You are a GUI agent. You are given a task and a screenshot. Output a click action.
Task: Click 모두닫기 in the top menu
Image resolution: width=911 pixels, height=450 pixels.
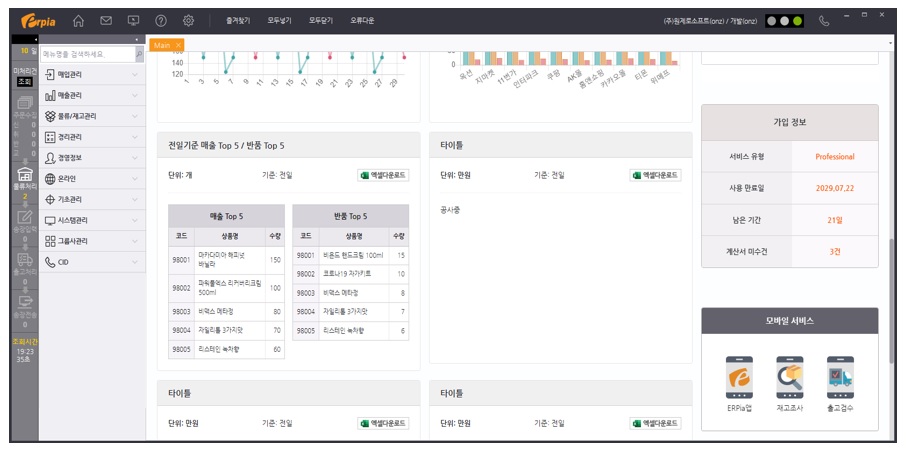click(x=320, y=20)
